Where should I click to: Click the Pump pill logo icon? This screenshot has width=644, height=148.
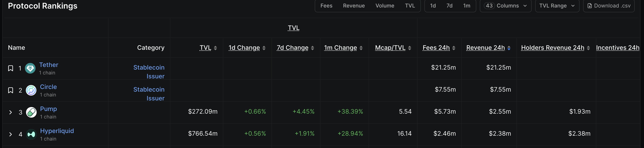click(31, 112)
